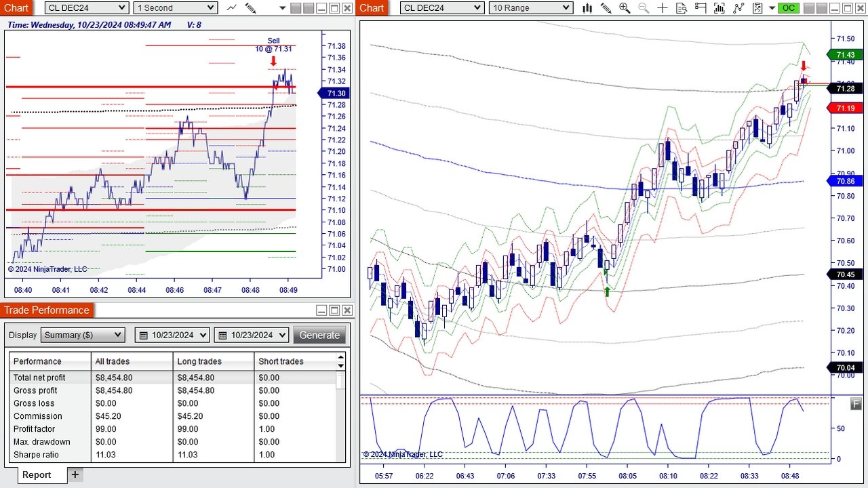Click the Performance column header
Viewport: 868px width, 488px height.
click(x=50, y=361)
